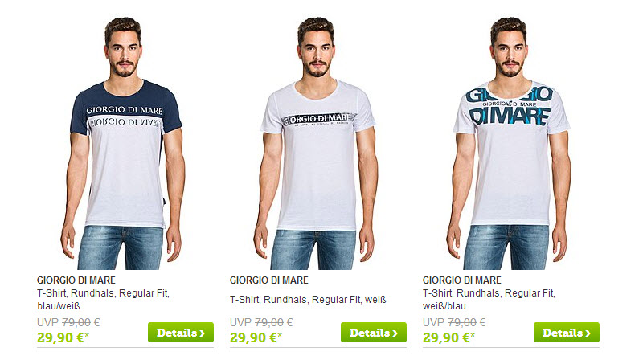Click the navy and white T-shirt product photo
This screenshot has height=364, width=643.
[x=123, y=144]
